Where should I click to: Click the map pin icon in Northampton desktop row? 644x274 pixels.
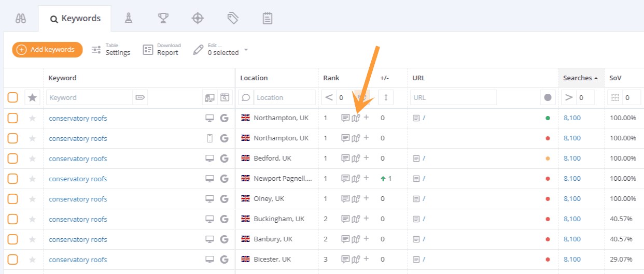356,118
